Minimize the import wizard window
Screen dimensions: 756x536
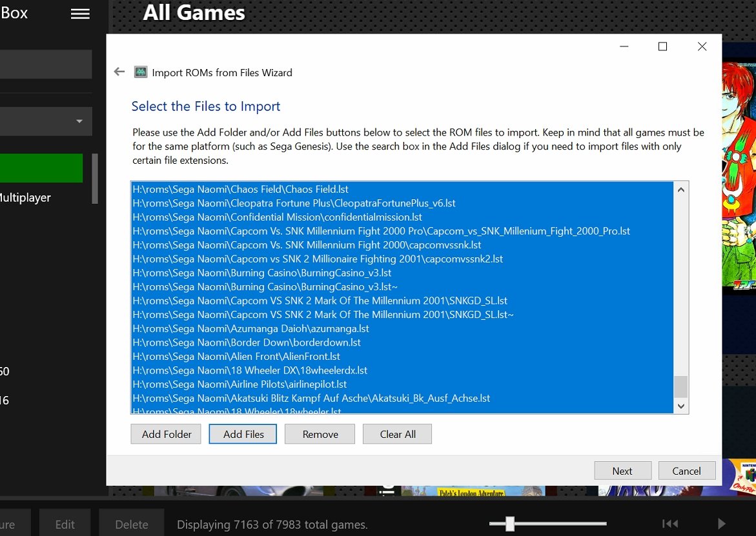point(624,46)
